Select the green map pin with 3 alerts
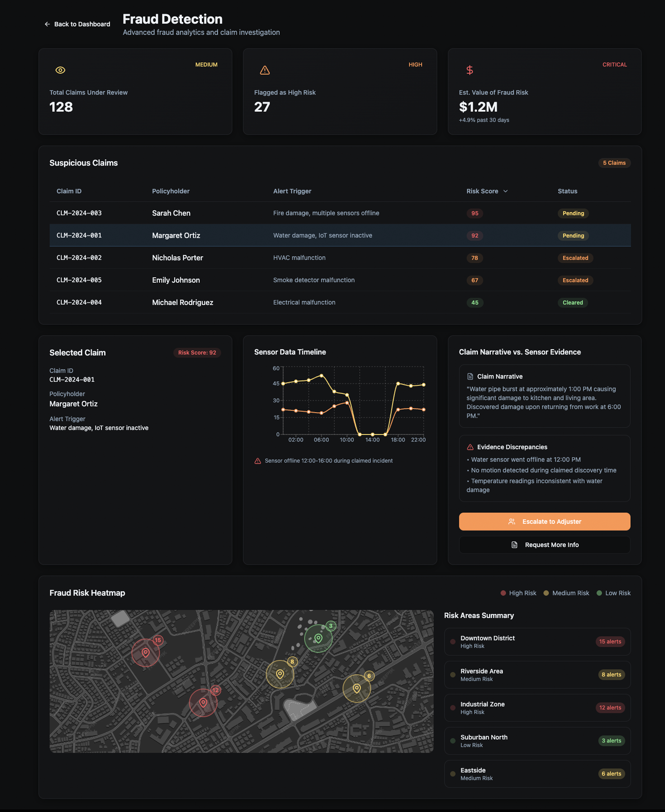Screen dimensions: 665x812 tap(319, 638)
